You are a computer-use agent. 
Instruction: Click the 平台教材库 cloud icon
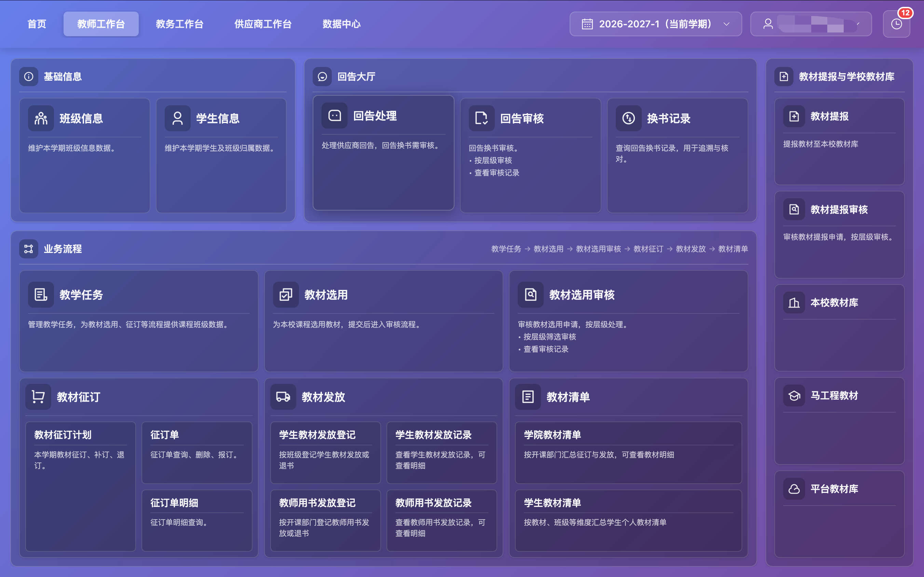[794, 489]
